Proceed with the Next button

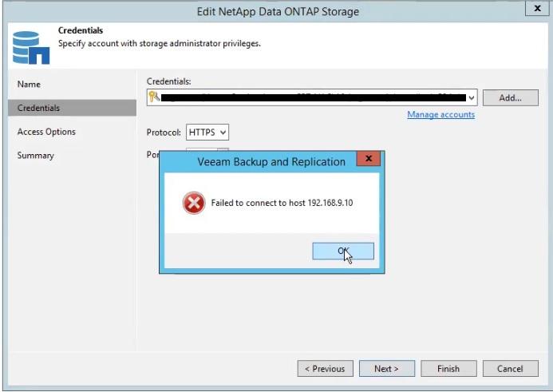(x=386, y=369)
